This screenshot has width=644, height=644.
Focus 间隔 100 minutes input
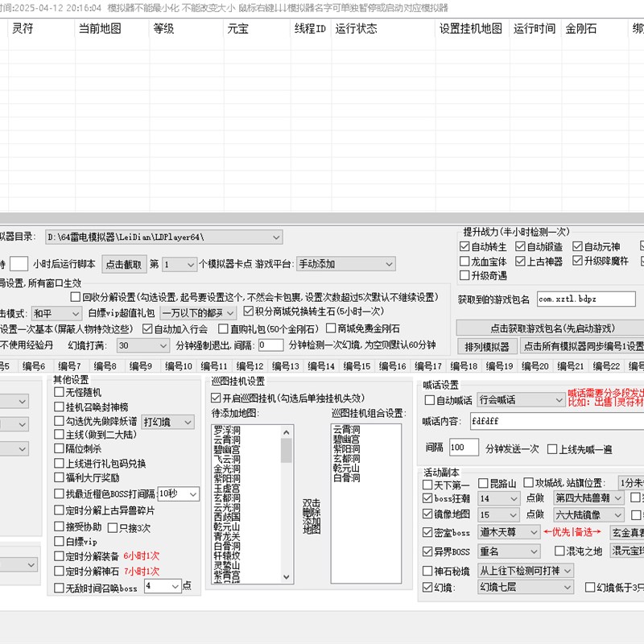[464, 448]
